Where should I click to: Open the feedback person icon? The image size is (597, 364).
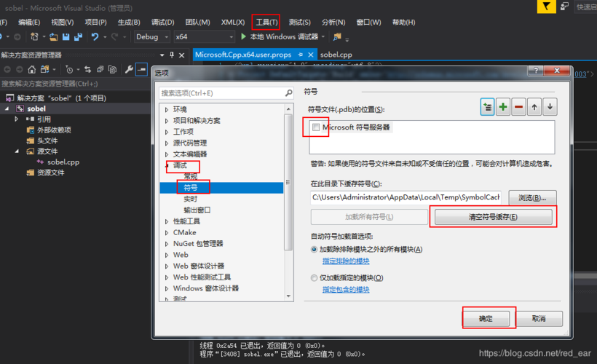(x=565, y=7)
